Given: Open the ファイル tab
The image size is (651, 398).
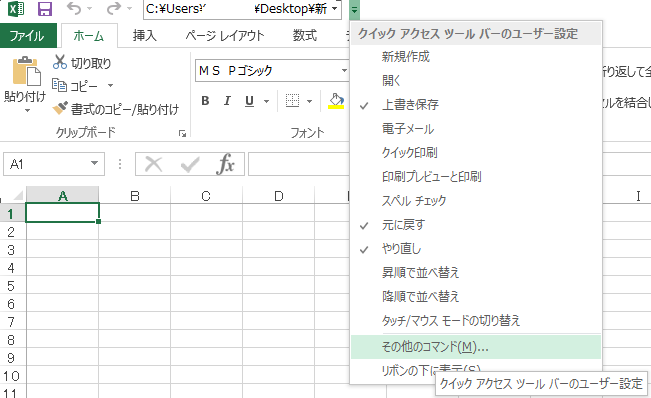Looking at the screenshot, I should pos(27,36).
